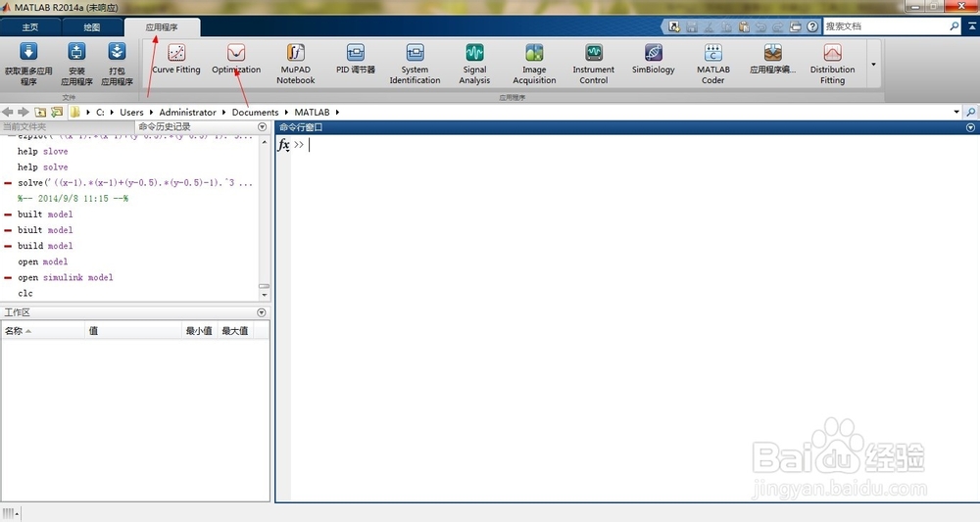
Task: Click the search icon in 搜索文档 box
Action: pyautogui.click(x=954, y=26)
